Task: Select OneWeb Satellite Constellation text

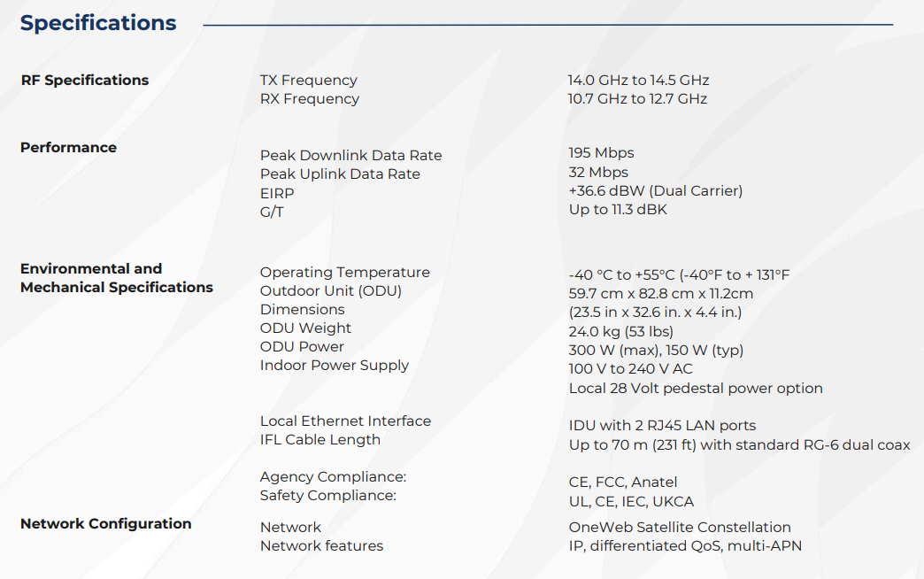Action: point(680,527)
